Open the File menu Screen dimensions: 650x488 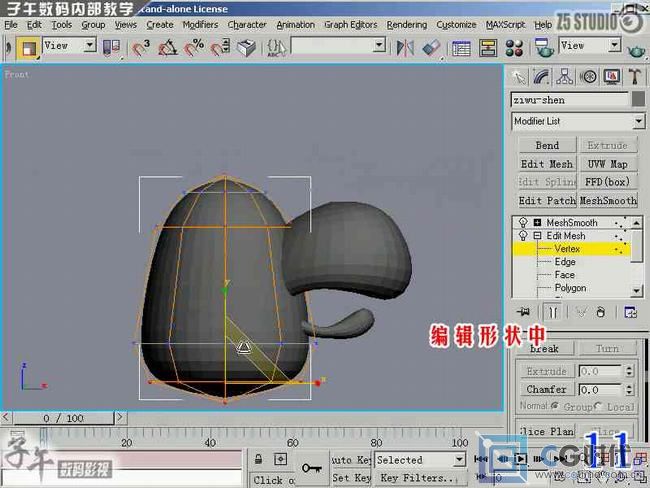click(11, 25)
